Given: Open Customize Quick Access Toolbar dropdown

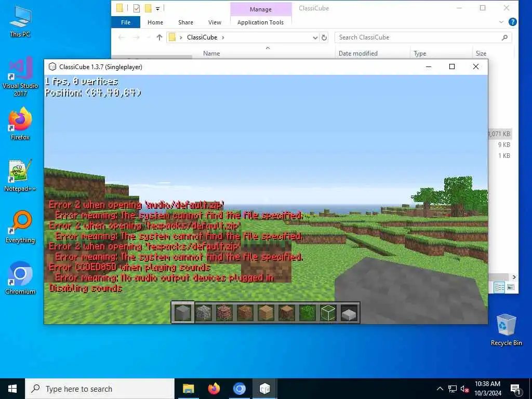Looking at the screenshot, I should 158,8.
